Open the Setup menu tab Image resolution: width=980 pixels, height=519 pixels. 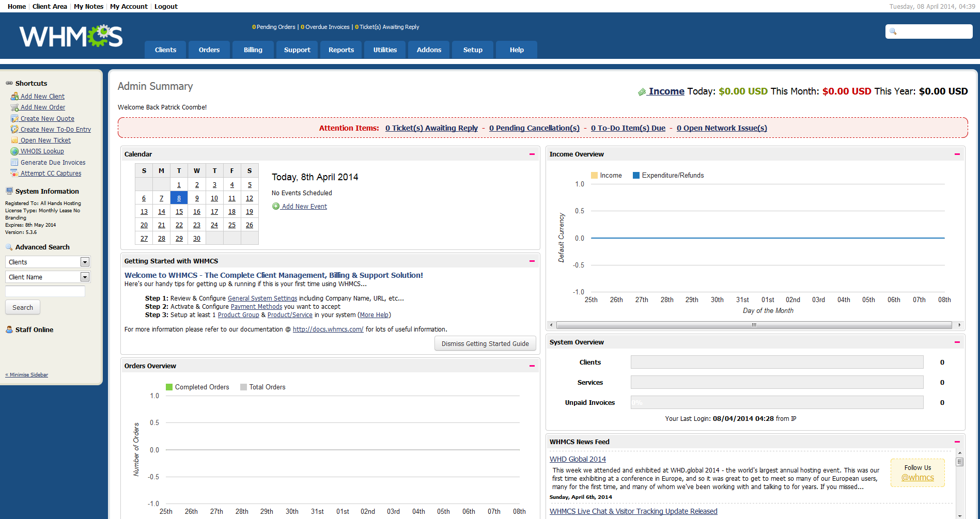click(473, 50)
